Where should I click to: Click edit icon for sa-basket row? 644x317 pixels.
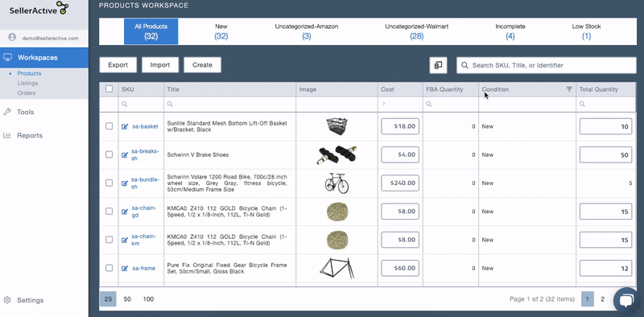(x=125, y=126)
